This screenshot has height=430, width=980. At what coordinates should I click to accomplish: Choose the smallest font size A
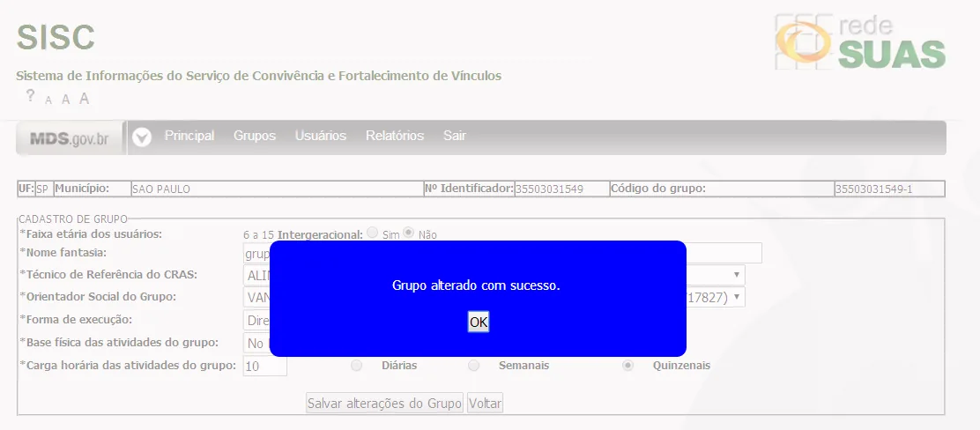pos(48,100)
